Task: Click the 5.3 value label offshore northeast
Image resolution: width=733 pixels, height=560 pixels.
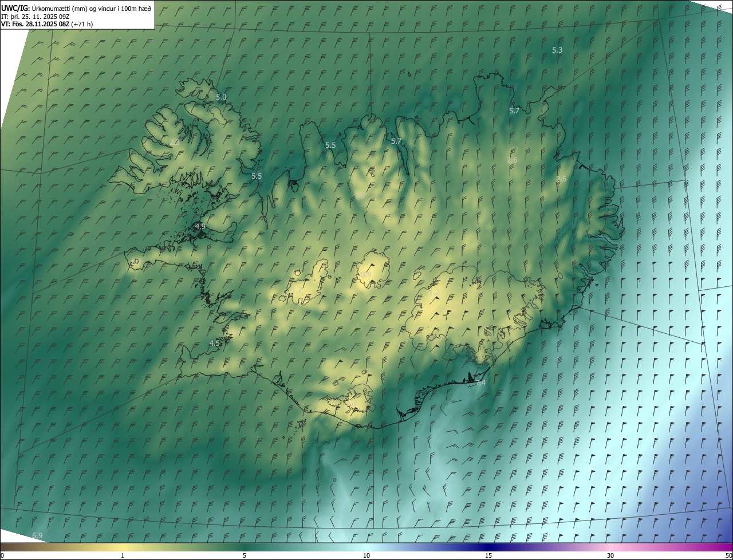Action: tap(557, 50)
